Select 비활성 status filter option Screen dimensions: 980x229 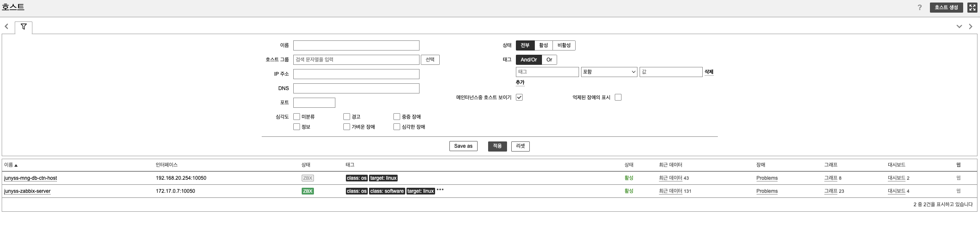pyautogui.click(x=564, y=45)
